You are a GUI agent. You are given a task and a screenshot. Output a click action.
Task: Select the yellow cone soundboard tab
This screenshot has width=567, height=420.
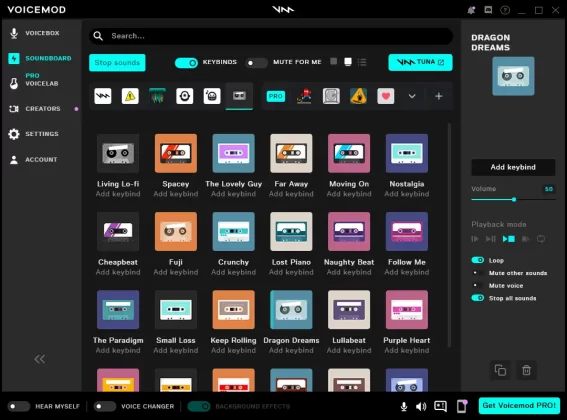(358, 96)
